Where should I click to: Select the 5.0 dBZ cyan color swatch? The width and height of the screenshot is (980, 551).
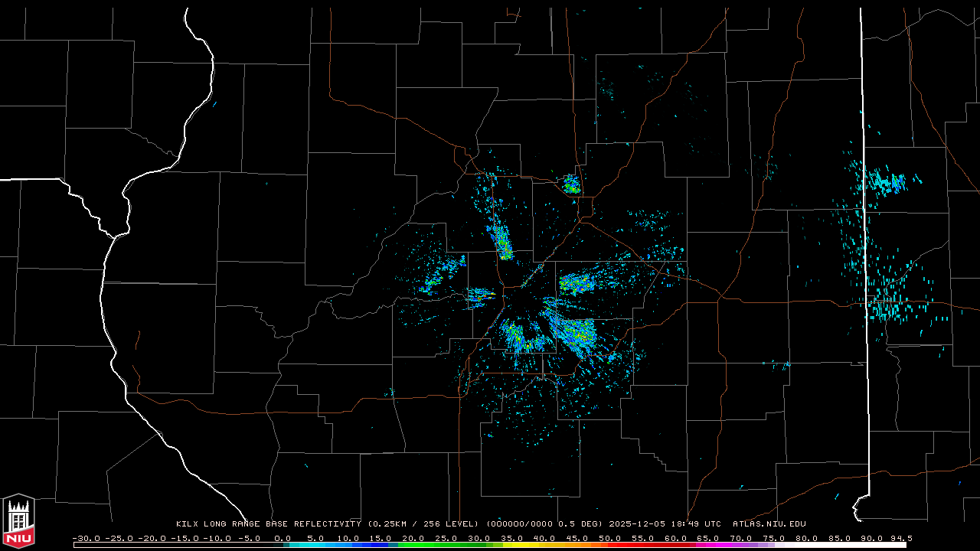point(315,545)
